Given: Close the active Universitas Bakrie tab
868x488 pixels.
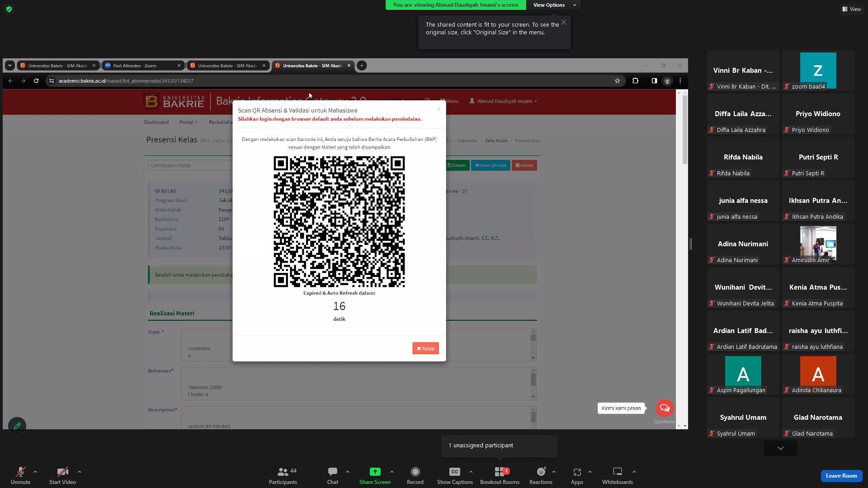Looking at the screenshot, I should 349,66.
